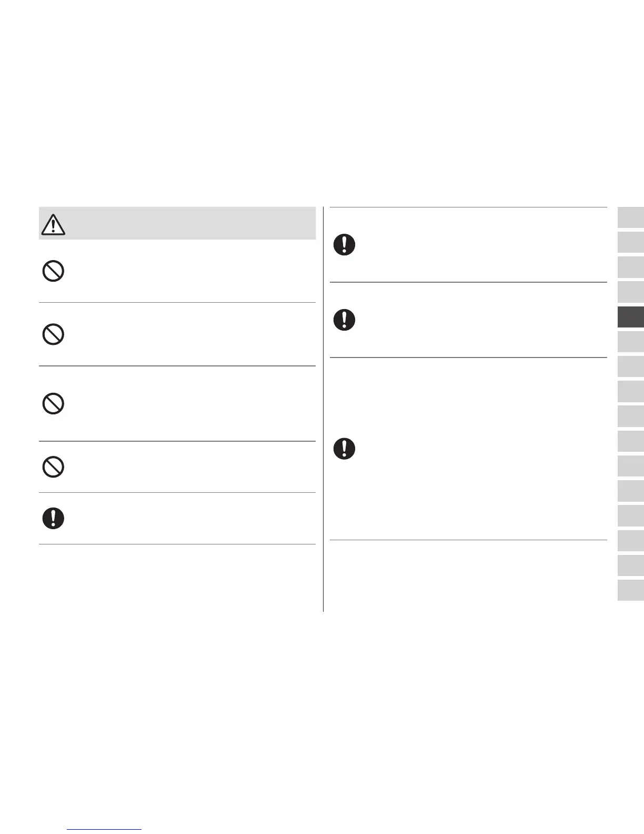Click the first prohibition circle icon
The width and height of the screenshot is (644, 834).
pos(53,272)
